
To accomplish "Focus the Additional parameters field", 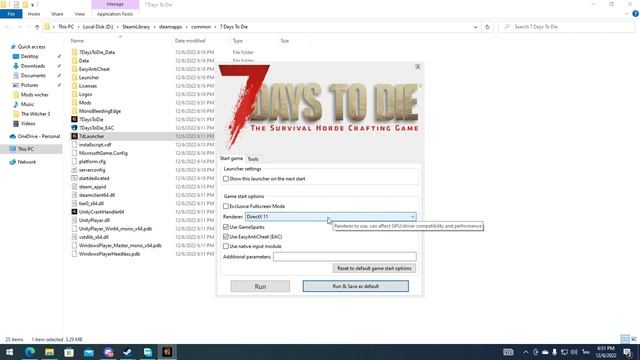I will pyautogui.click(x=344, y=257).
